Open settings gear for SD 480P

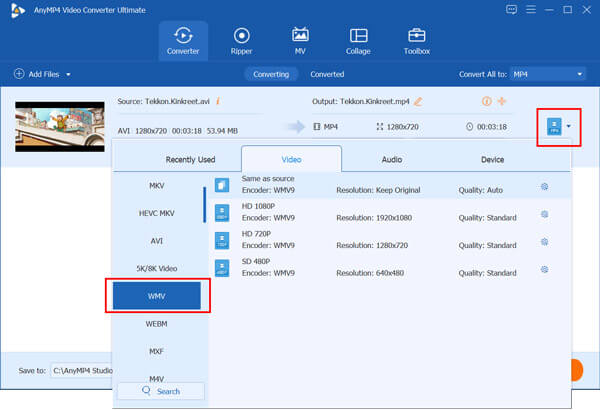pyautogui.click(x=545, y=270)
